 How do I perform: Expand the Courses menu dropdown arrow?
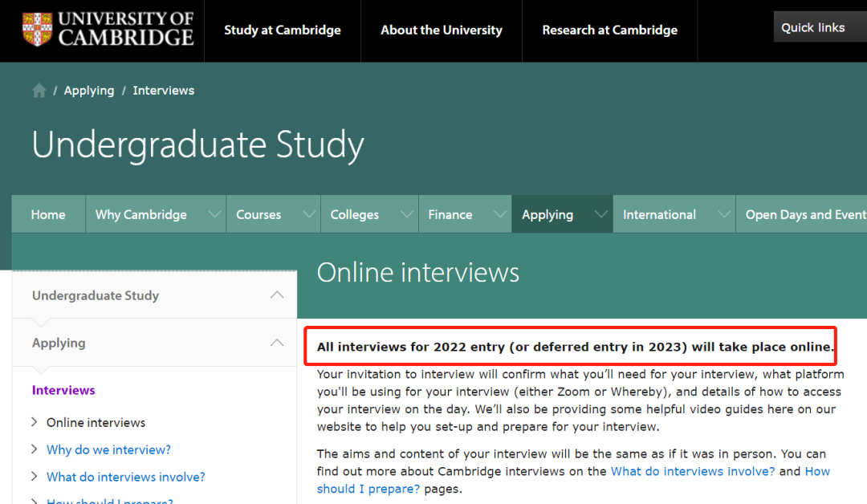(x=308, y=214)
